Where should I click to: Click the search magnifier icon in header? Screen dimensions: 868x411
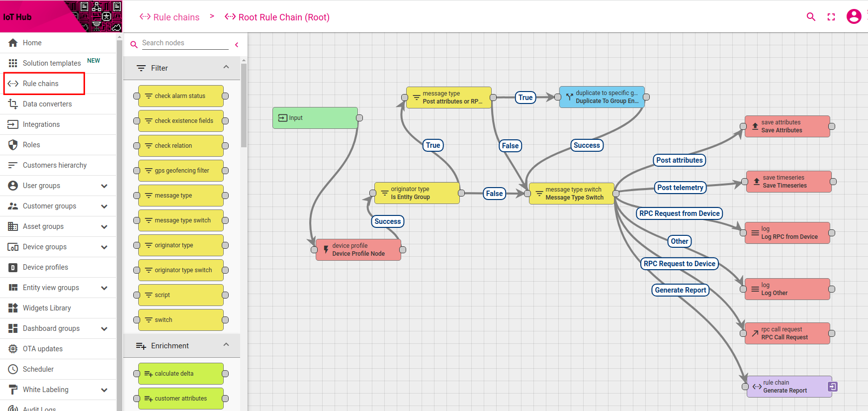(811, 17)
